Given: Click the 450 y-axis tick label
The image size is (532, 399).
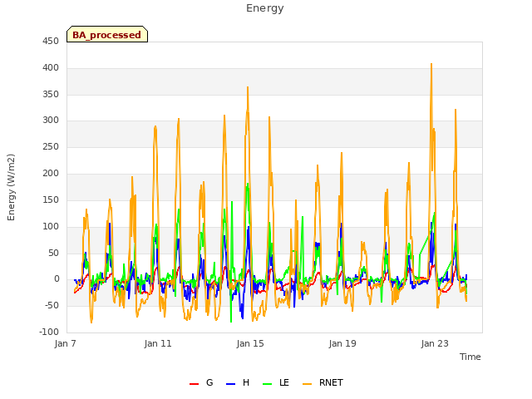Looking at the screenshot, I should pyautogui.click(x=51, y=42).
